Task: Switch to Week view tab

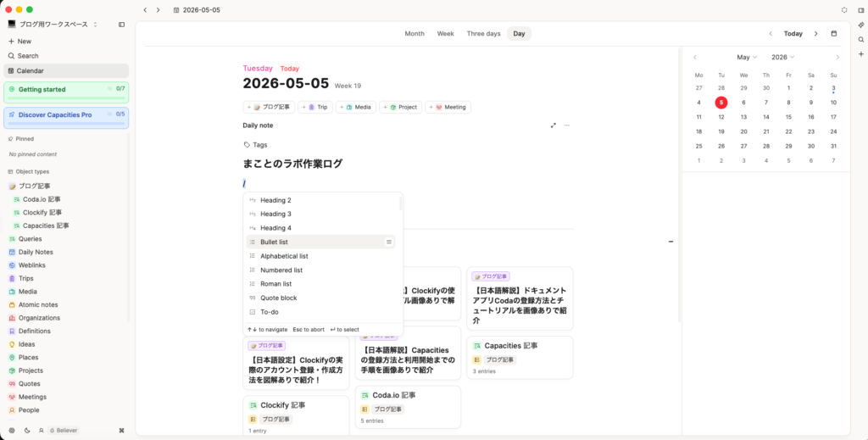Action: (x=446, y=34)
